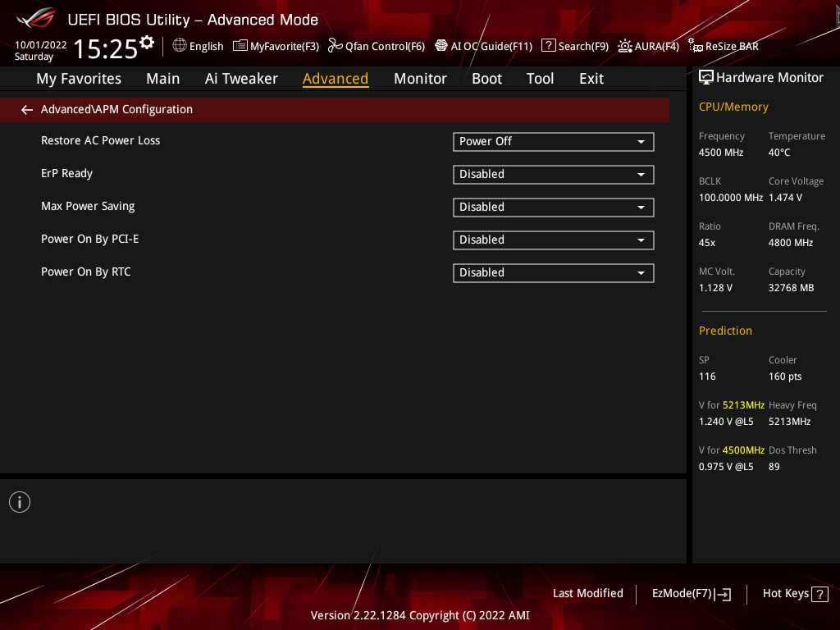Launch Qfan Control(F6)
The width and height of the screenshot is (840, 630).
[x=377, y=46]
